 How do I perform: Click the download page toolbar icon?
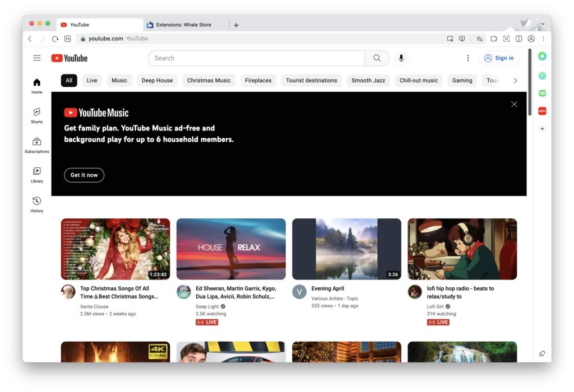click(462, 39)
